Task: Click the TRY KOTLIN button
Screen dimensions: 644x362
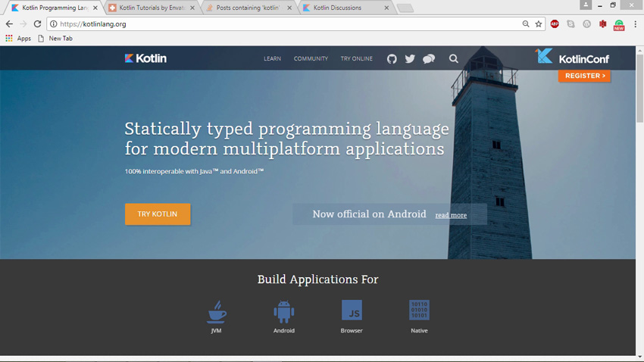Action: [158, 214]
